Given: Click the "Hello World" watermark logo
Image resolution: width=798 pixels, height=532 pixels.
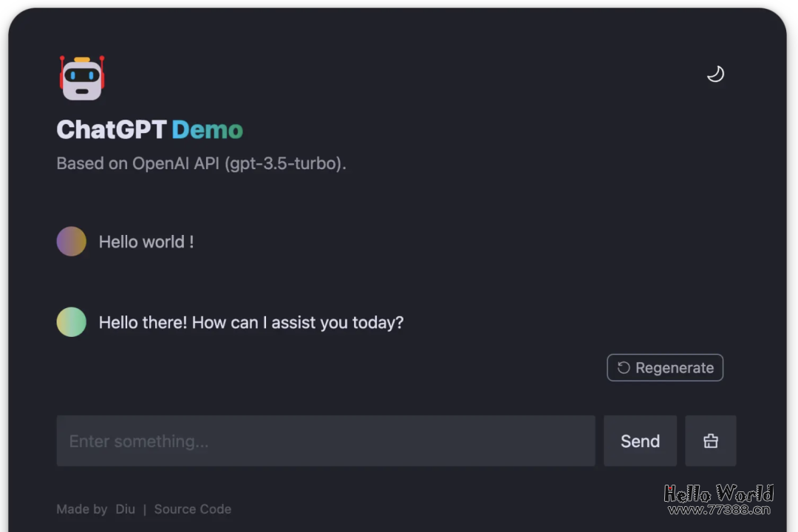Looking at the screenshot, I should (x=718, y=493).
